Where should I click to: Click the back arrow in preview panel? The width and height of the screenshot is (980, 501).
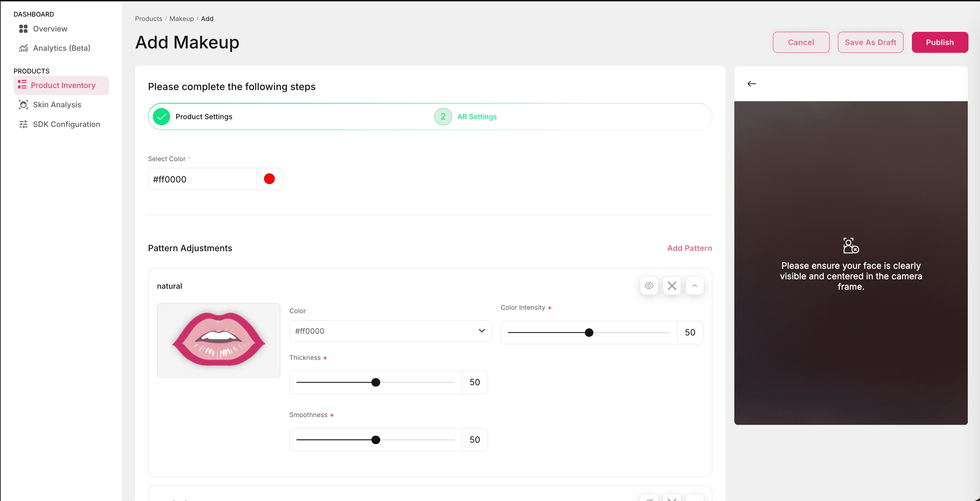coord(752,84)
